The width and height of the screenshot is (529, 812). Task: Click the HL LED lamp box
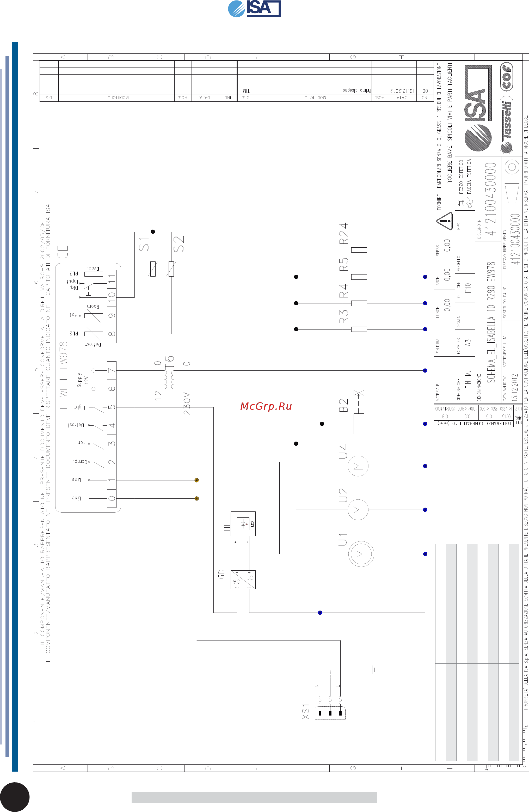click(243, 524)
